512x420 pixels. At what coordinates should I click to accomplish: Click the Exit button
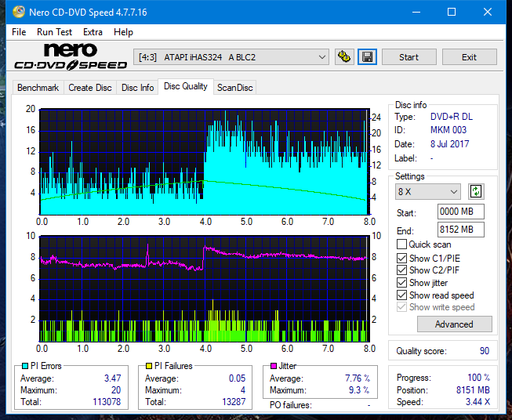pyautogui.click(x=469, y=57)
